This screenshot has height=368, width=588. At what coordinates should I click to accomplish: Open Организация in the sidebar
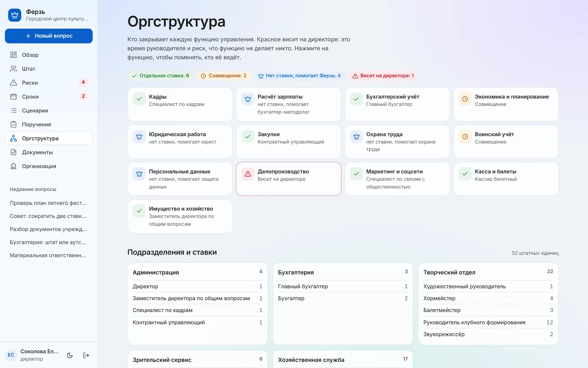click(49, 166)
